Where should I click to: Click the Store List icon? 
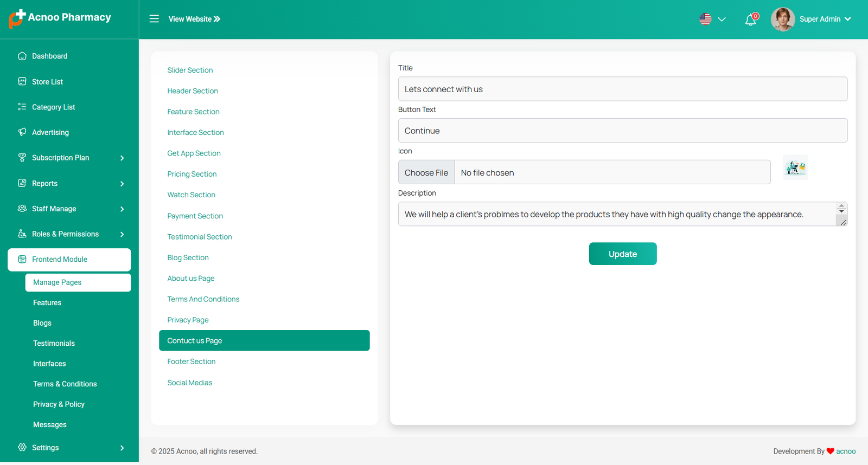click(22, 81)
